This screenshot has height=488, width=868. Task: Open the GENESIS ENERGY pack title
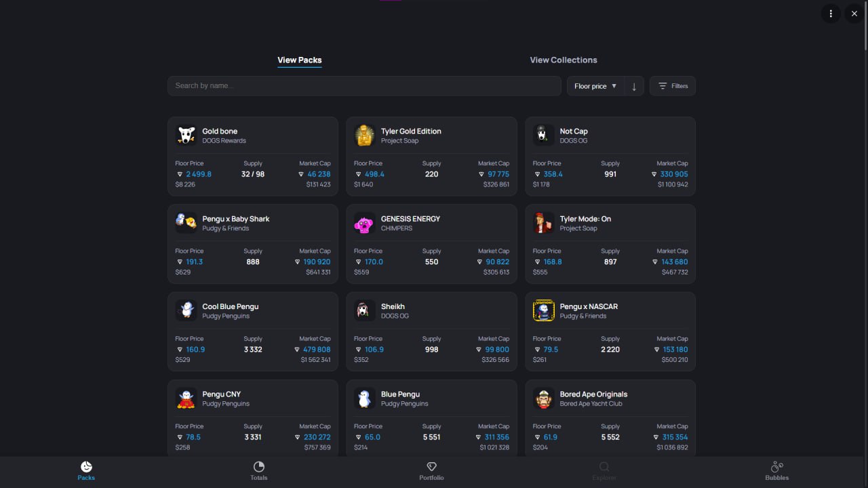[410, 219]
